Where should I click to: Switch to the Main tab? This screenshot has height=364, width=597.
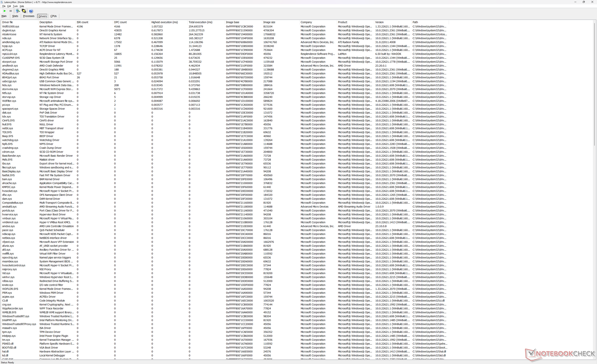pos(4,16)
